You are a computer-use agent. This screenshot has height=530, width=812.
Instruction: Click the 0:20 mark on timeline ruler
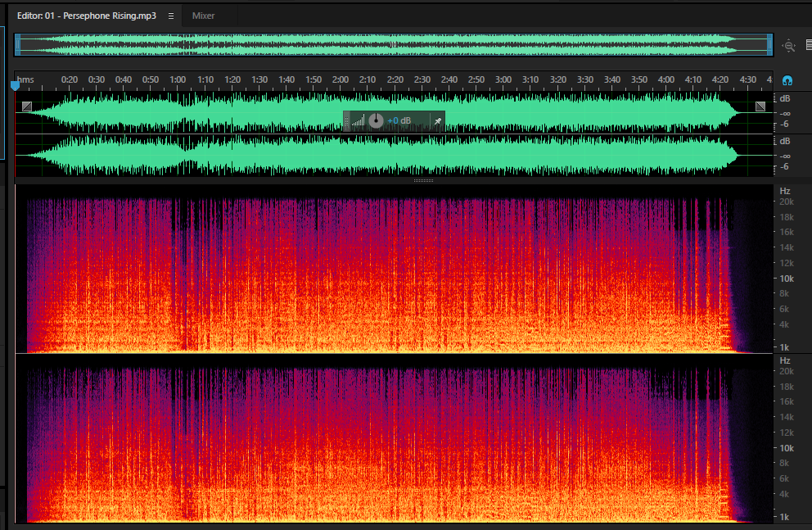(x=70, y=79)
